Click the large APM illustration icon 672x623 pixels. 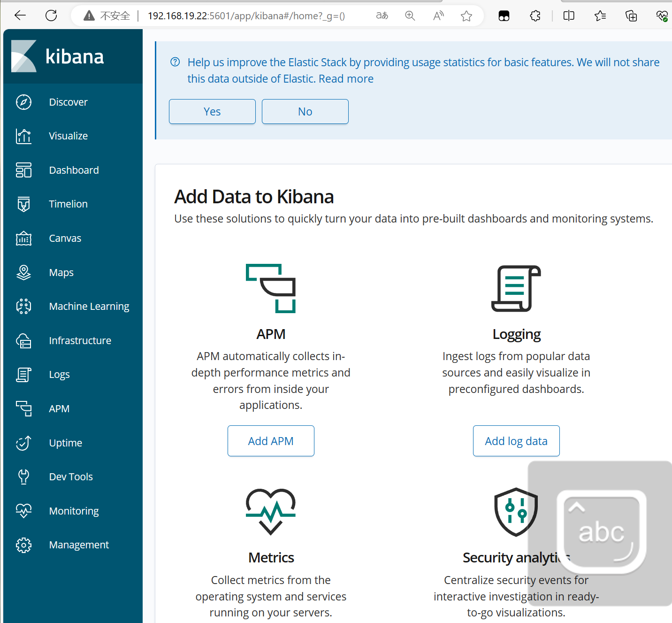[271, 288]
